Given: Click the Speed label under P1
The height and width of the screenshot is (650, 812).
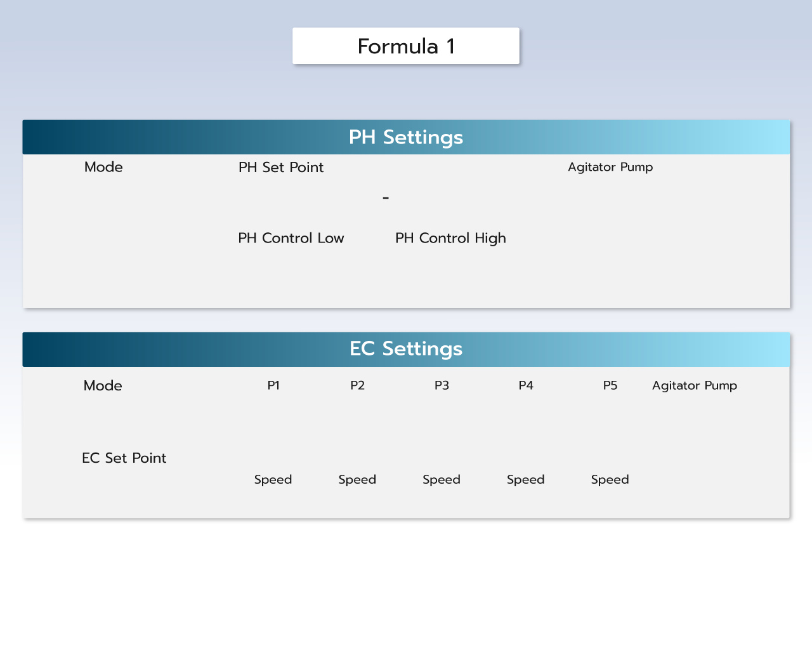Looking at the screenshot, I should pyautogui.click(x=273, y=480).
